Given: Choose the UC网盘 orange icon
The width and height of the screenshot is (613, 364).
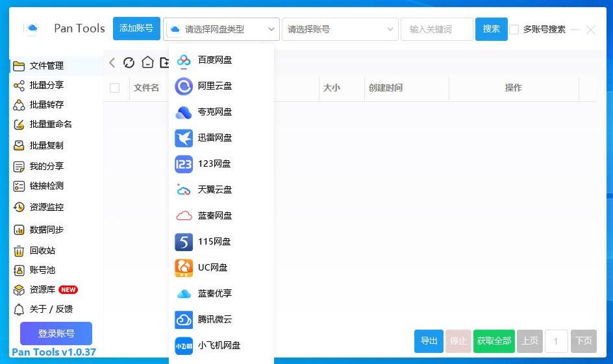Looking at the screenshot, I should [184, 267].
